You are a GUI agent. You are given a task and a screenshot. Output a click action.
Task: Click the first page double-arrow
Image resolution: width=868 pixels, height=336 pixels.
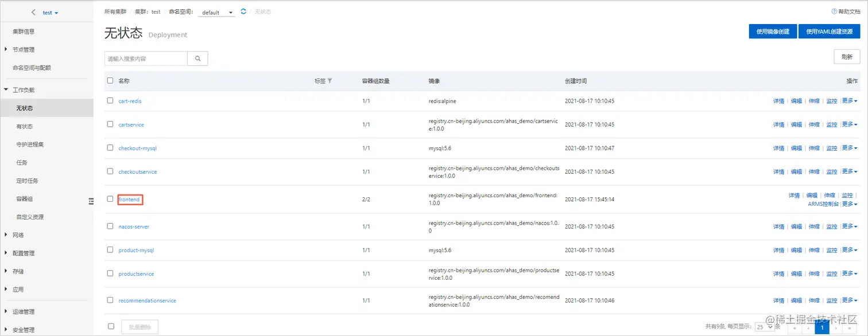click(x=795, y=328)
